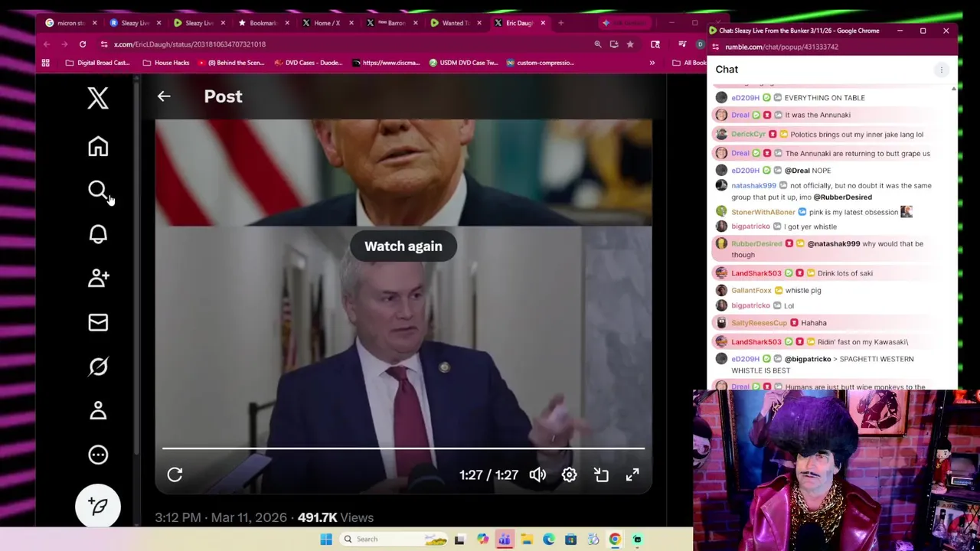The image size is (980, 551).
Task: Open Explore search in X sidebar
Action: 98,191
